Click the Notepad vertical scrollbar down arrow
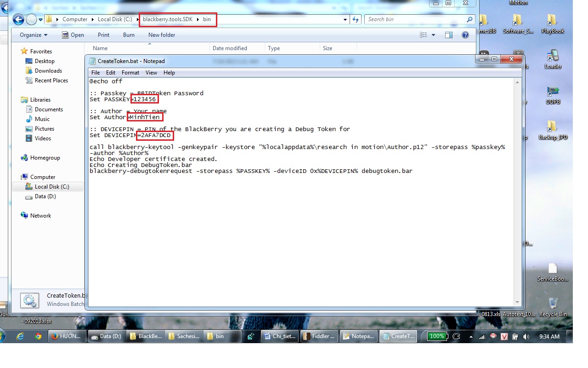588x368 pixels. [518, 302]
